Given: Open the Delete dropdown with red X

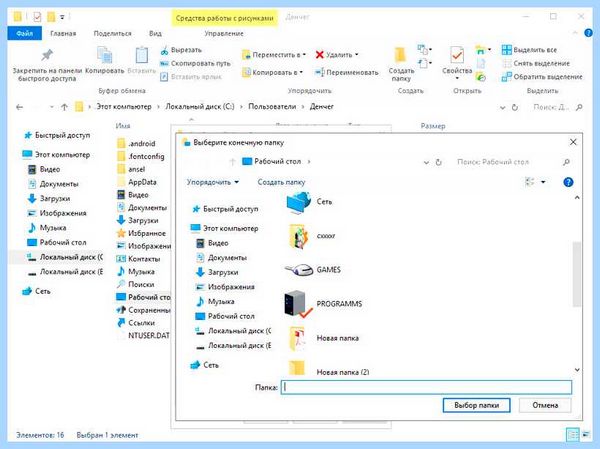Looking at the screenshot, I should pos(337,55).
